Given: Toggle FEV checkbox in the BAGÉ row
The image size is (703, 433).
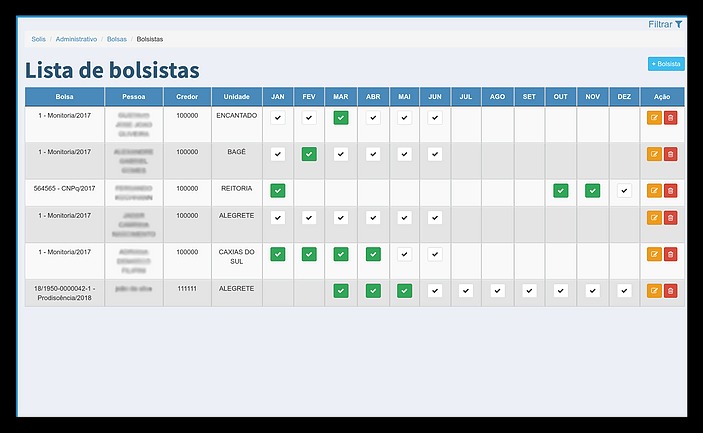Looking at the screenshot, I should pyautogui.click(x=309, y=154).
